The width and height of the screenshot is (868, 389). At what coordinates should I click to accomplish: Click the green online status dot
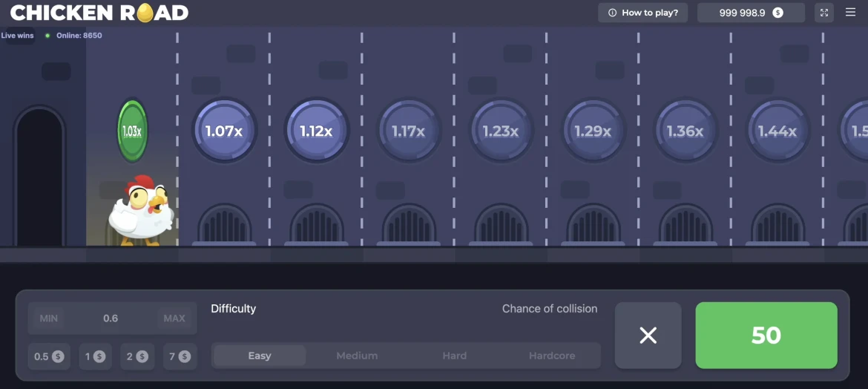(x=47, y=36)
